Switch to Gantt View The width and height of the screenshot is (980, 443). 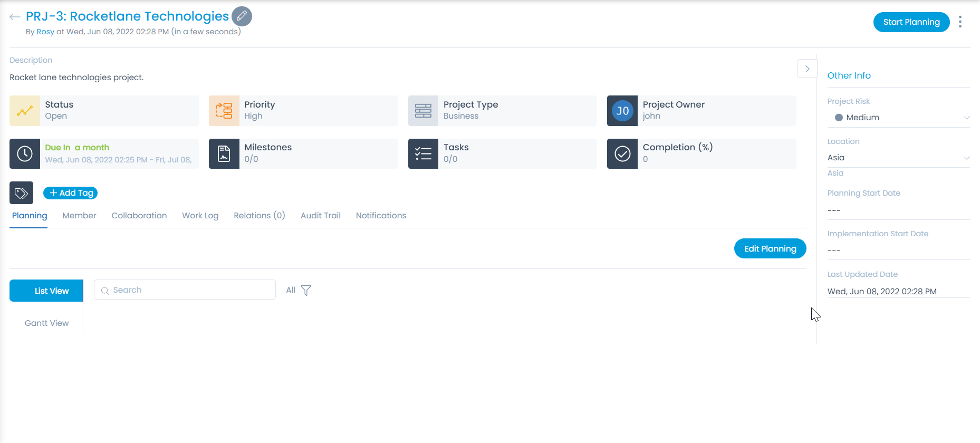pyautogui.click(x=46, y=323)
